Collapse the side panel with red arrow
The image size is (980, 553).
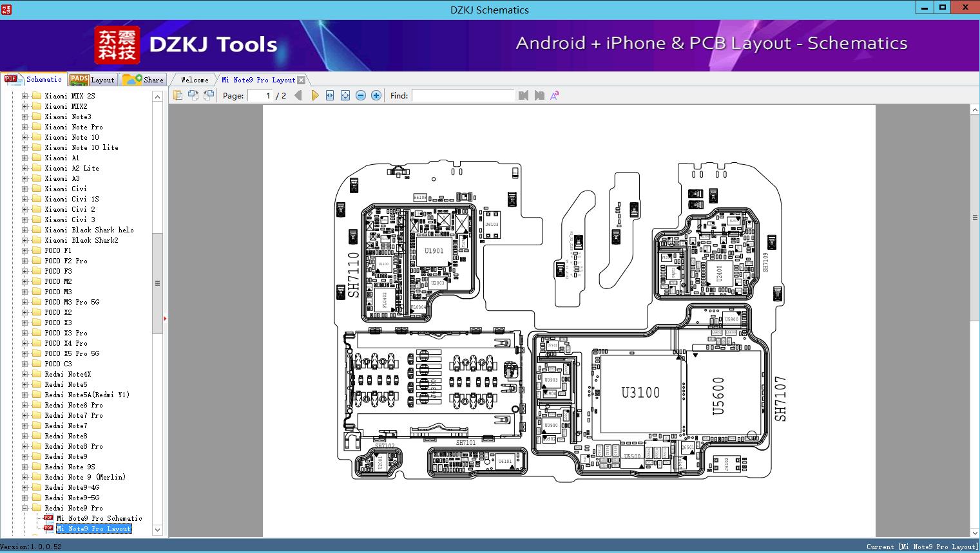pyautogui.click(x=165, y=318)
